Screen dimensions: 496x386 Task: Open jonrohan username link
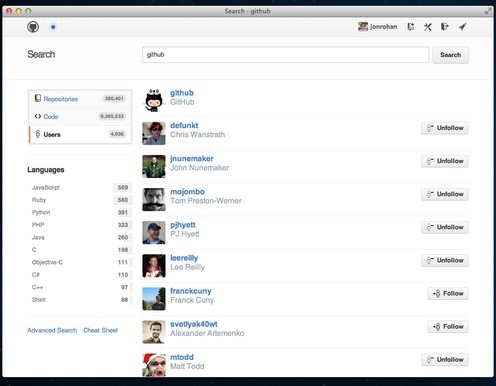coord(383,27)
